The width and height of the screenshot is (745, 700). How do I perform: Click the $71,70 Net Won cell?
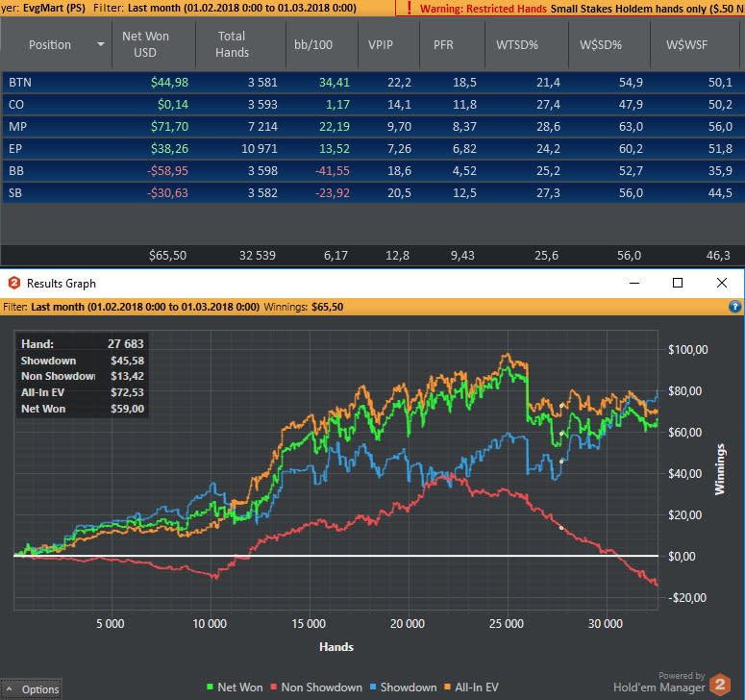pos(169,126)
